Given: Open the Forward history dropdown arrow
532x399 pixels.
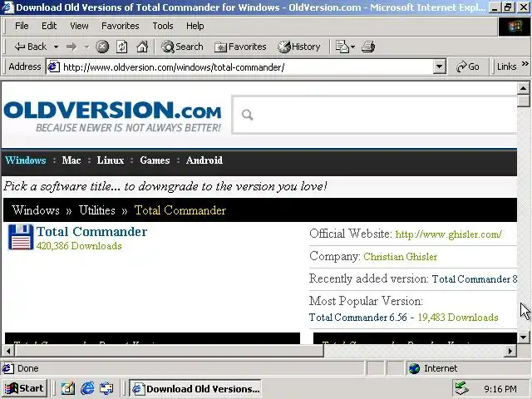Looking at the screenshot, I should point(86,47).
